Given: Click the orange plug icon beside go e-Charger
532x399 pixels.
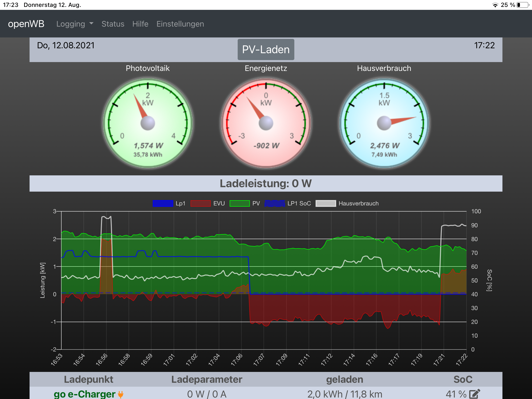Looking at the screenshot, I should click(121, 394).
